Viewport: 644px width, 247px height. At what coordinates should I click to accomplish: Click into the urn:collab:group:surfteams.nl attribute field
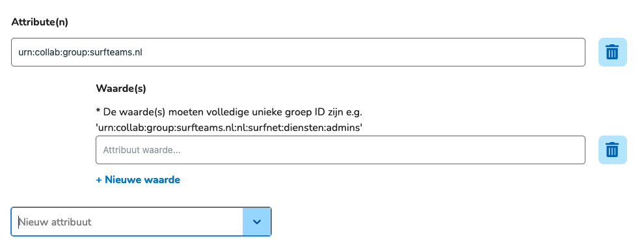298,52
